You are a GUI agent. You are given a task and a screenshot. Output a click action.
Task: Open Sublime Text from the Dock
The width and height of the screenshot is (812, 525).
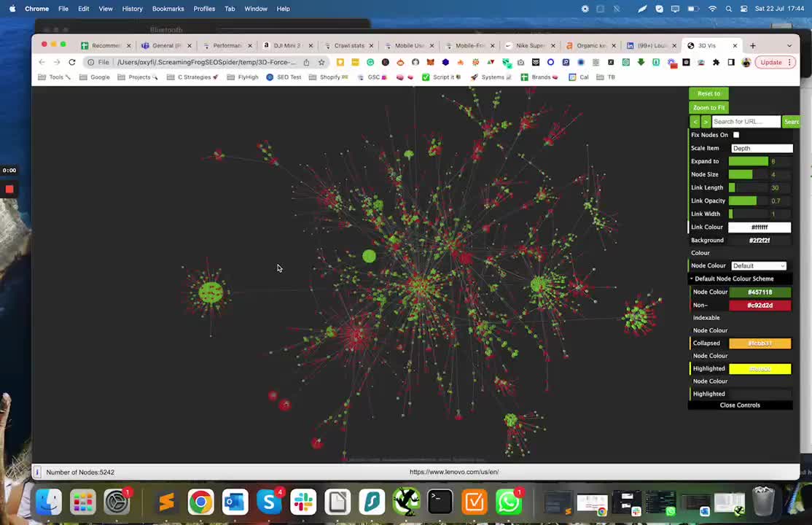pyautogui.click(x=166, y=502)
